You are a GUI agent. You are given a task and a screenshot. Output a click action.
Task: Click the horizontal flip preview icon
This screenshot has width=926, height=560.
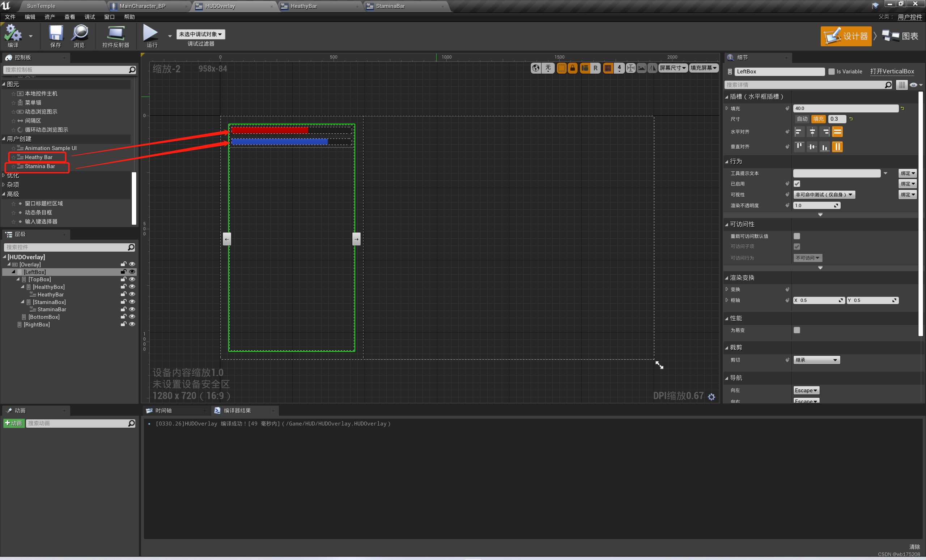pos(653,68)
